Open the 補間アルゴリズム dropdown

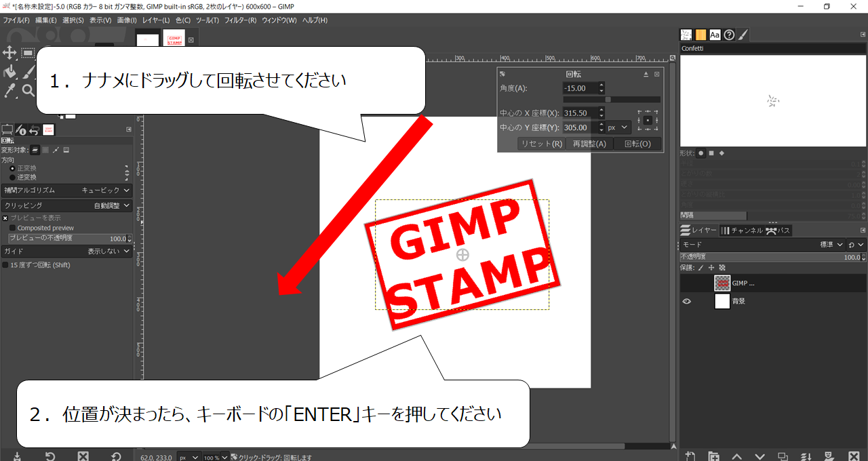tap(66, 191)
